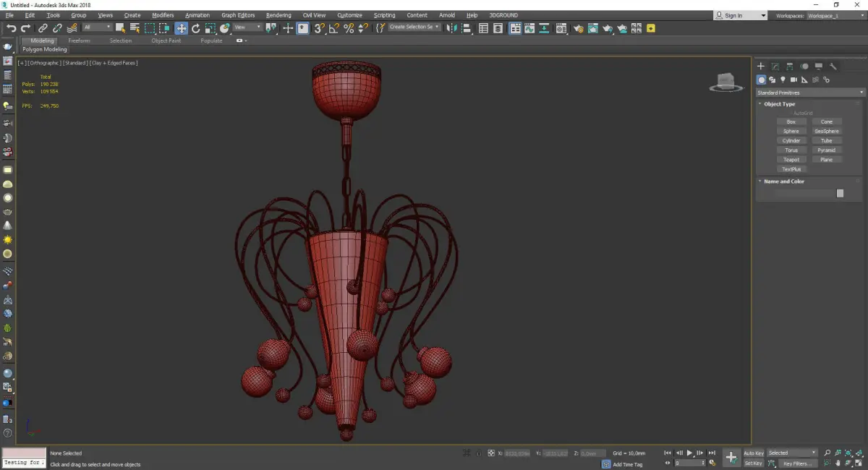Click the object color swatch in Name and Color
This screenshot has width=868, height=470.
coord(840,193)
